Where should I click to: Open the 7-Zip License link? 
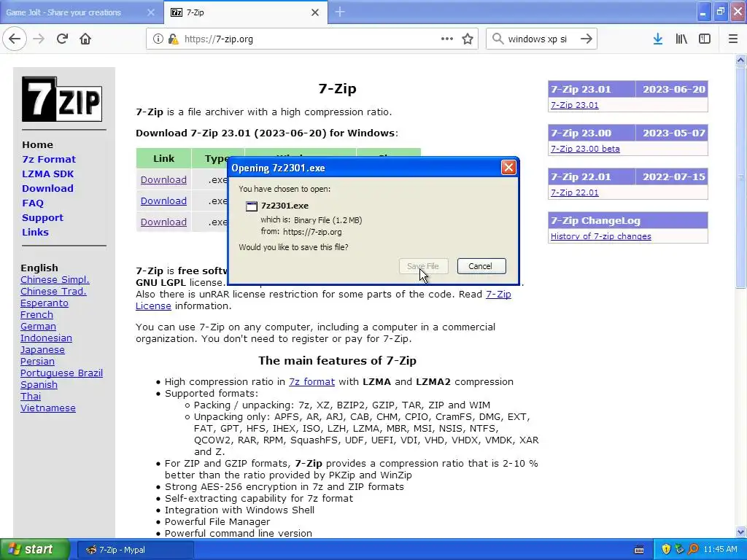(x=498, y=295)
